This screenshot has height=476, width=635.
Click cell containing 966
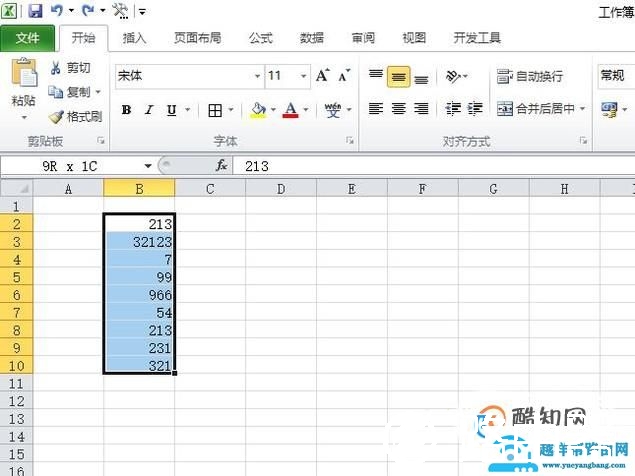139,295
